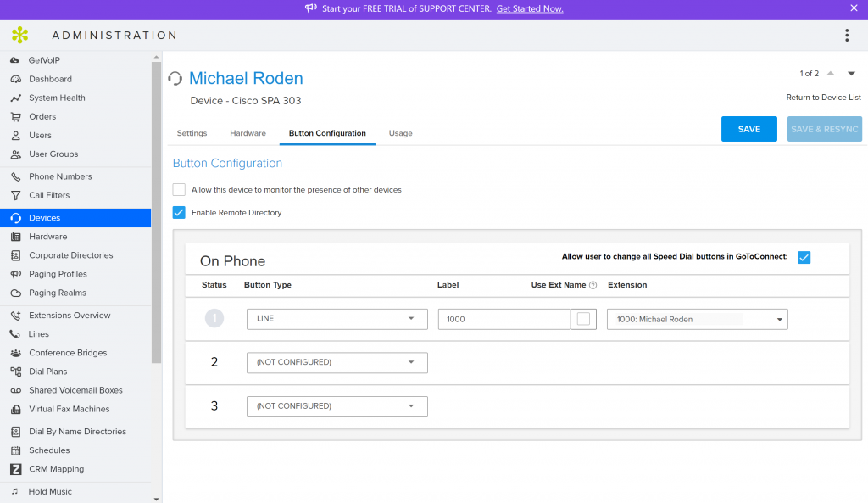Screen dimensions: 868x503
Task: Click the Schedules calendar icon
Action: [x=15, y=450]
